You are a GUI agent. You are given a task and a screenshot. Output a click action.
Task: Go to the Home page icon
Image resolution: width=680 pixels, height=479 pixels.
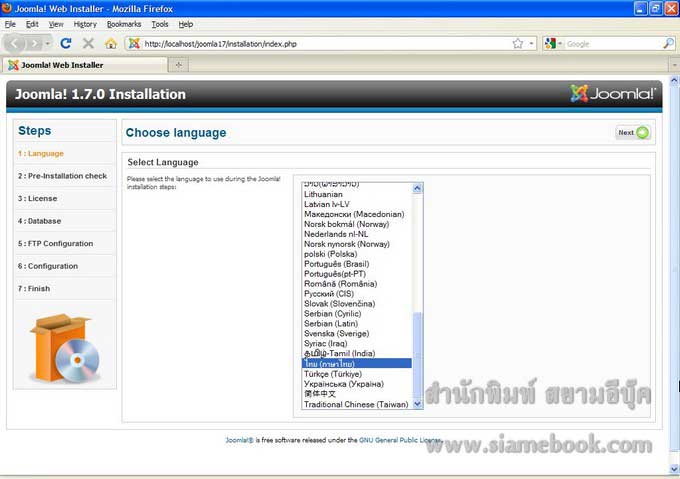(x=111, y=43)
